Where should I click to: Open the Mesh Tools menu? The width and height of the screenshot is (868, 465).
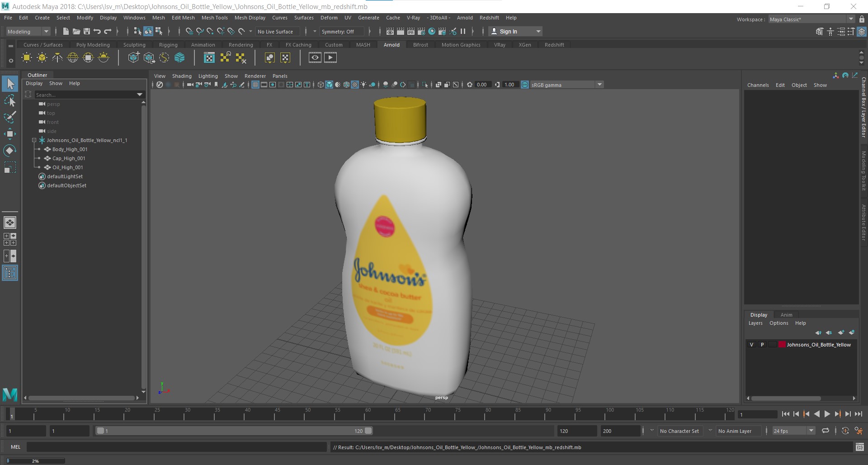[214, 18]
